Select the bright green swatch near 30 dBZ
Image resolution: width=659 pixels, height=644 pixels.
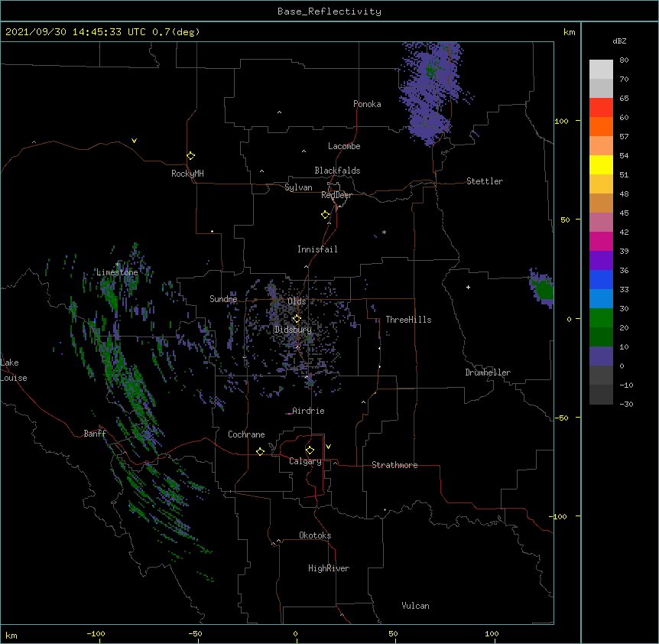pyautogui.click(x=601, y=318)
